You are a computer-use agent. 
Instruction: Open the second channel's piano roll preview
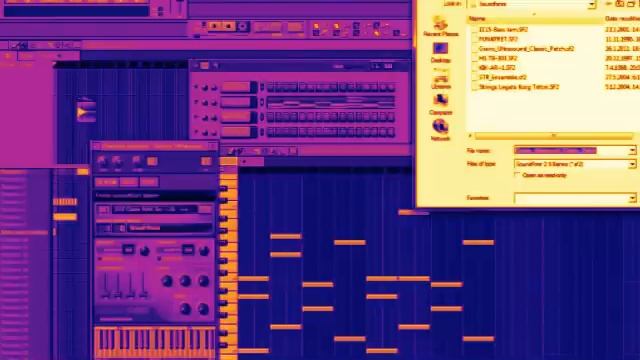(x=331, y=102)
